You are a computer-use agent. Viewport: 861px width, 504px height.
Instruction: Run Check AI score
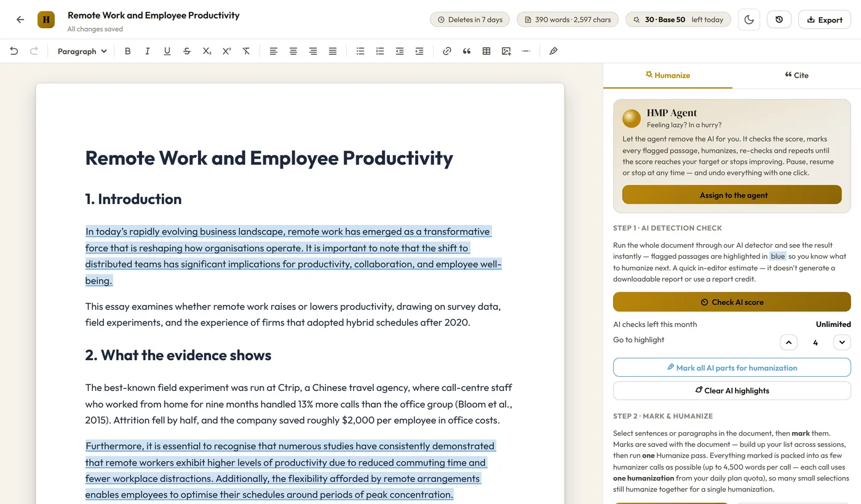pyautogui.click(x=732, y=302)
